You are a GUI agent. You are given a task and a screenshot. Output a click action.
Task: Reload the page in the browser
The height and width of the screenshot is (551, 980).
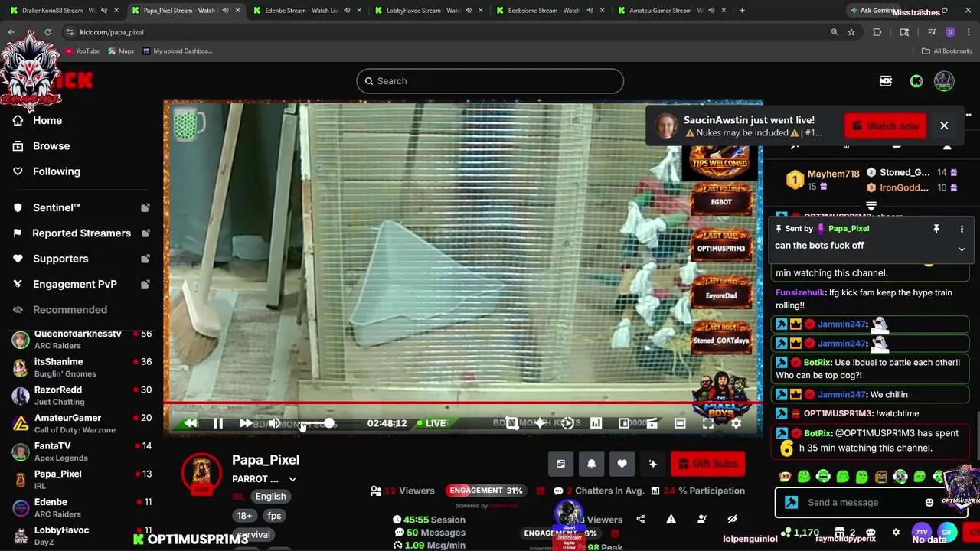pyautogui.click(x=47, y=32)
